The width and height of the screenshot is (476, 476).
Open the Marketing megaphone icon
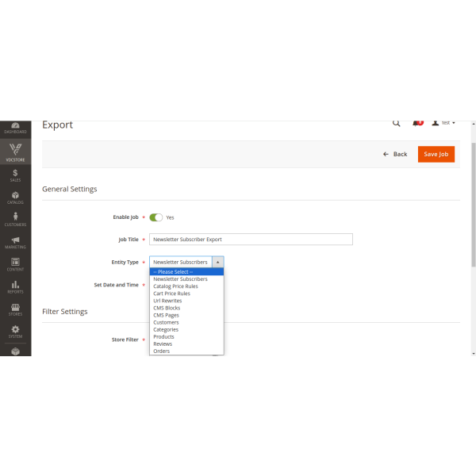[x=15, y=242]
